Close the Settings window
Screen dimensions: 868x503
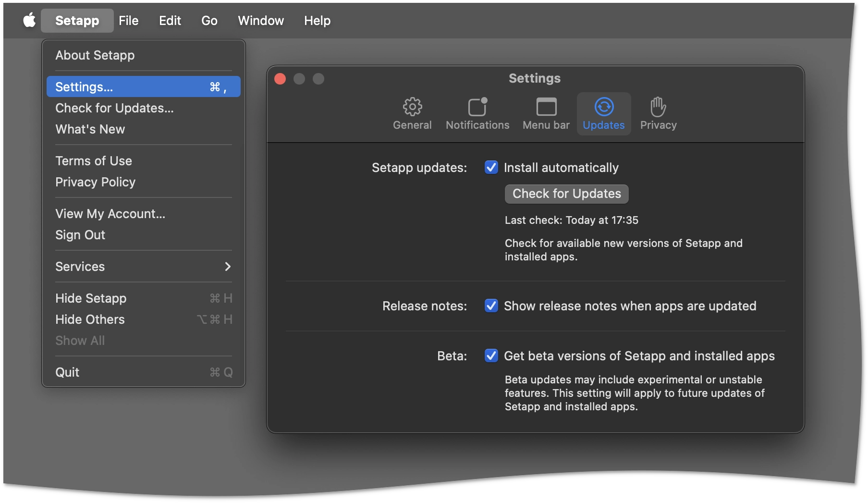[x=280, y=79]
